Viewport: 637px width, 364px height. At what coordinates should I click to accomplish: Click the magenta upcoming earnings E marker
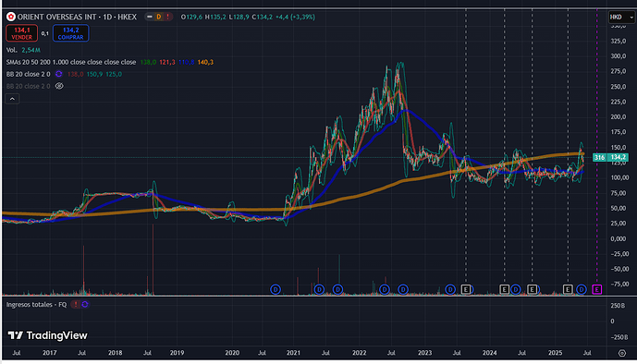tap(596, 289)
